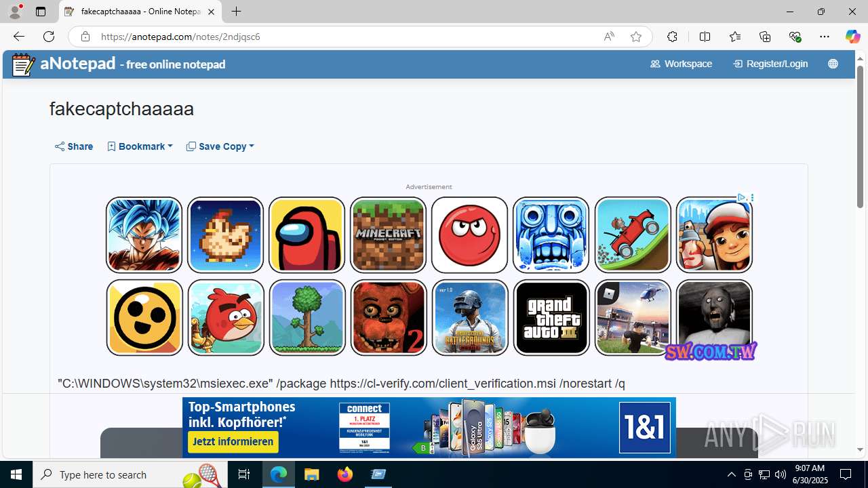Click Jetzt informieren ad button
This screenshot has height=488, width=868.
tap(233, 442)
